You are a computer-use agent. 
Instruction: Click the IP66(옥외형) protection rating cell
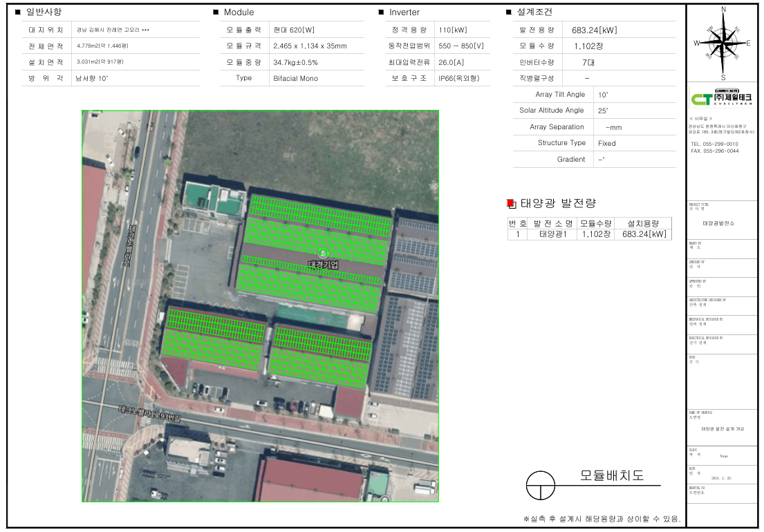pos(461,78)
